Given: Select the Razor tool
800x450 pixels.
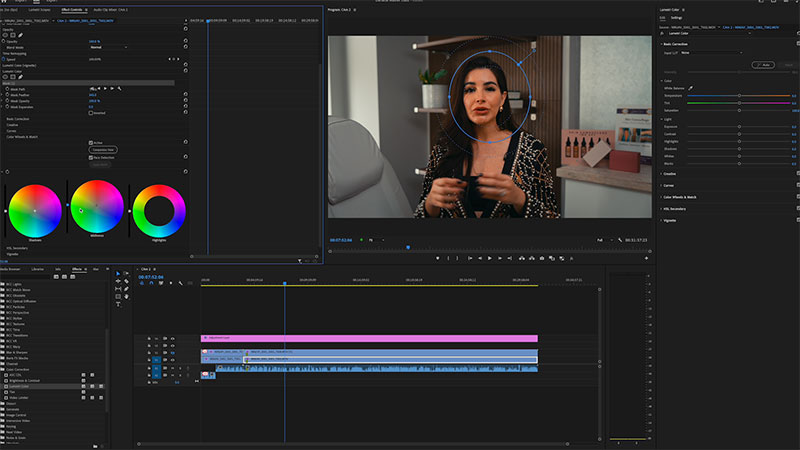Looking at the screenshot, I should [x=126, y=281].
